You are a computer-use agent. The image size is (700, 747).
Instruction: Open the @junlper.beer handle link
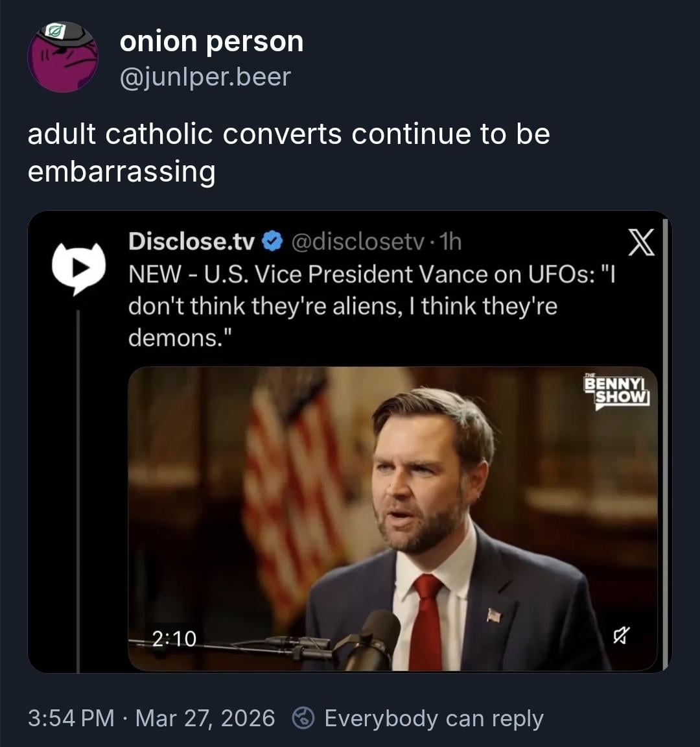(205, 77)
